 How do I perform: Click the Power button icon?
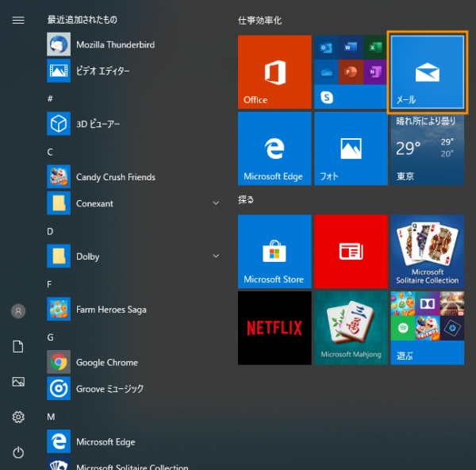(18, 453)
